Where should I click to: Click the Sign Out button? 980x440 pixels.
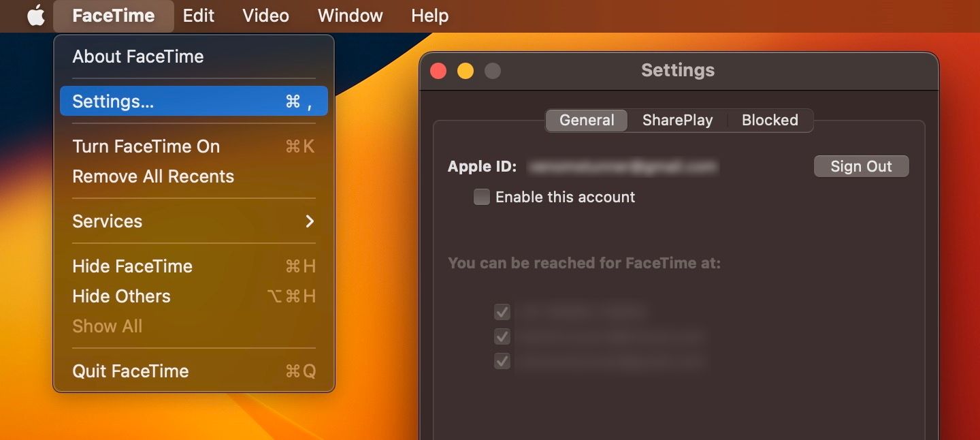(861, 166)
